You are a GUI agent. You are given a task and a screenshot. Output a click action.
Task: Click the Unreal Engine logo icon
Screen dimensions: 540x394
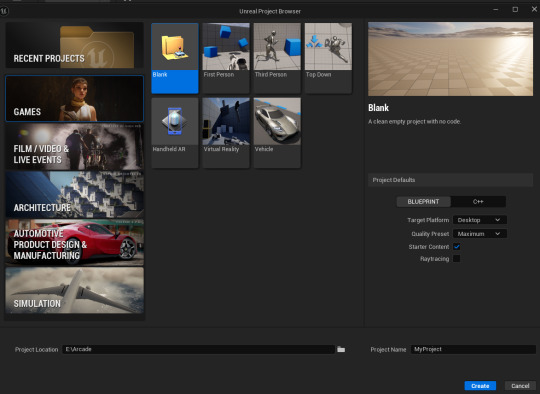(x=4, y=11)
